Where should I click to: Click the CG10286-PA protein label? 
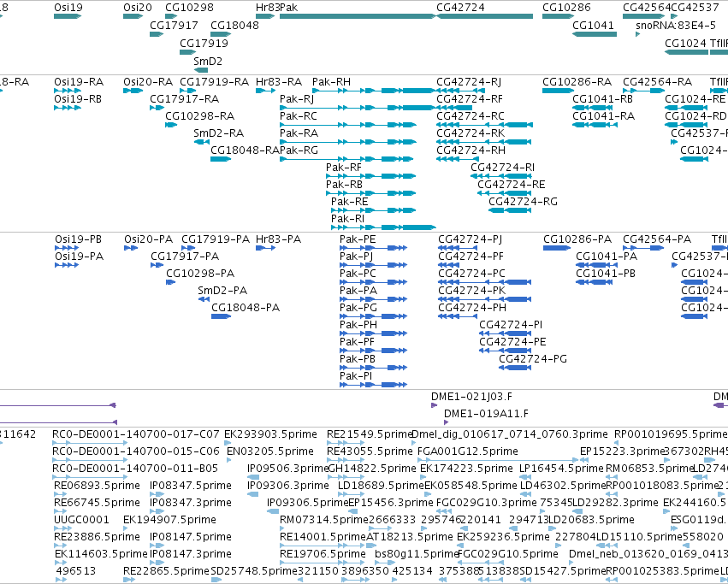click(x=577, y=239)
